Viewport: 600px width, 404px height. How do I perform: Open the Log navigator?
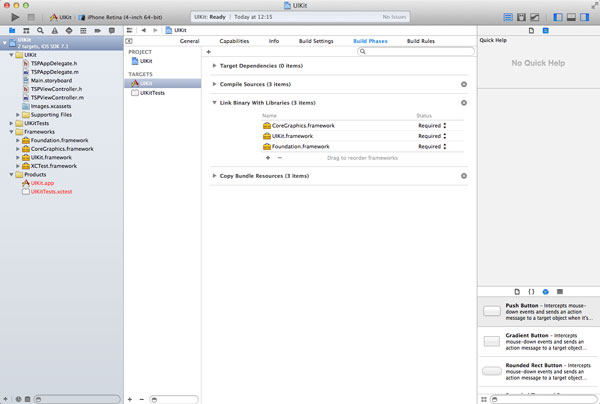click(112, 30)
